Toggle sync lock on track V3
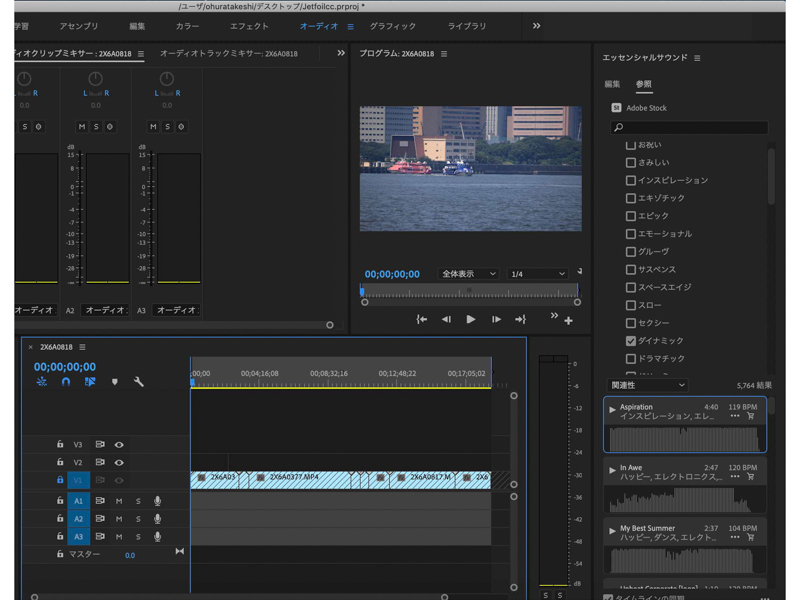Image resolution: width=800 pixels, height=600 pixels. (100, 445)
